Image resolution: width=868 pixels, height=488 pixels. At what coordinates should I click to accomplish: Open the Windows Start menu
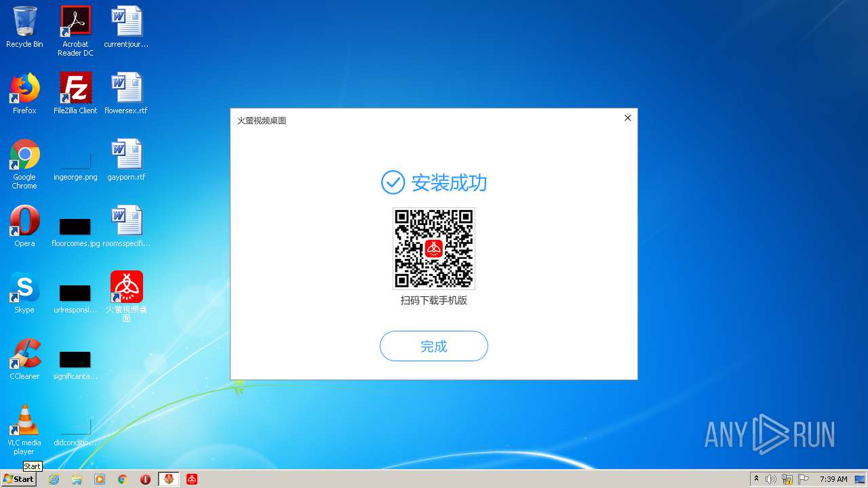tap(18, 479)
